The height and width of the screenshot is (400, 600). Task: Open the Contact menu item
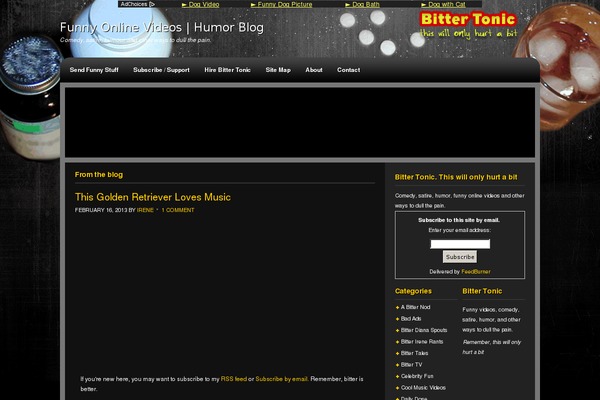click(x=348, y=70)
